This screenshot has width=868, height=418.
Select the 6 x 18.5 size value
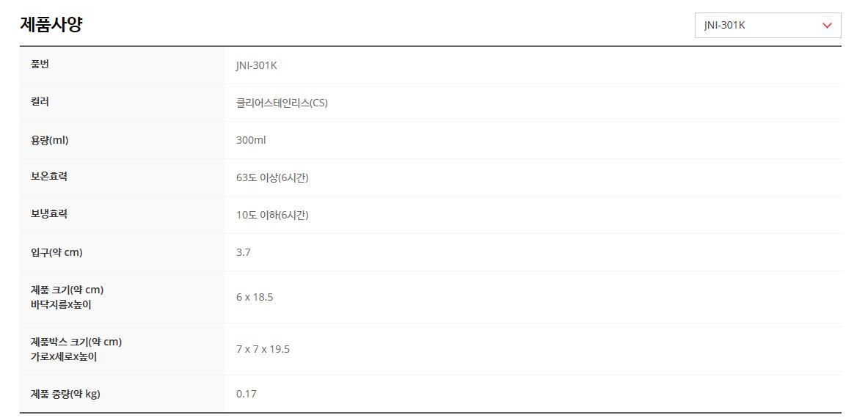pyautogui.click(x=255, y=297)
